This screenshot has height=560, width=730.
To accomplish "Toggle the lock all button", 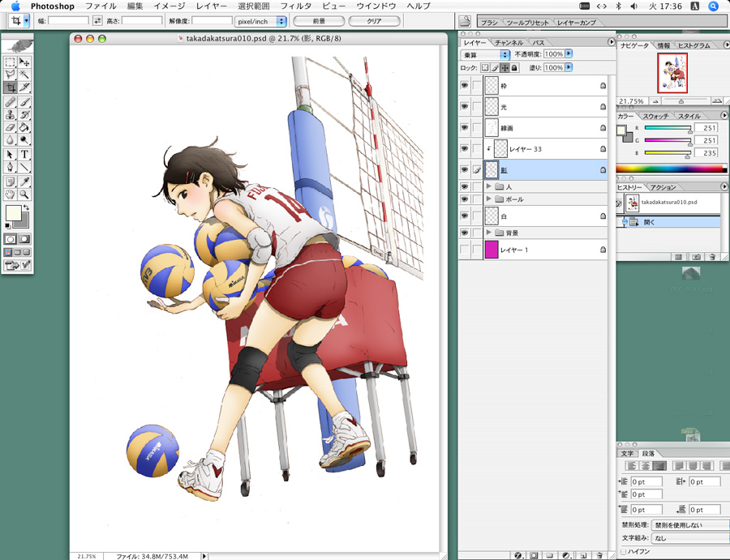I will (x=514, y=68).
